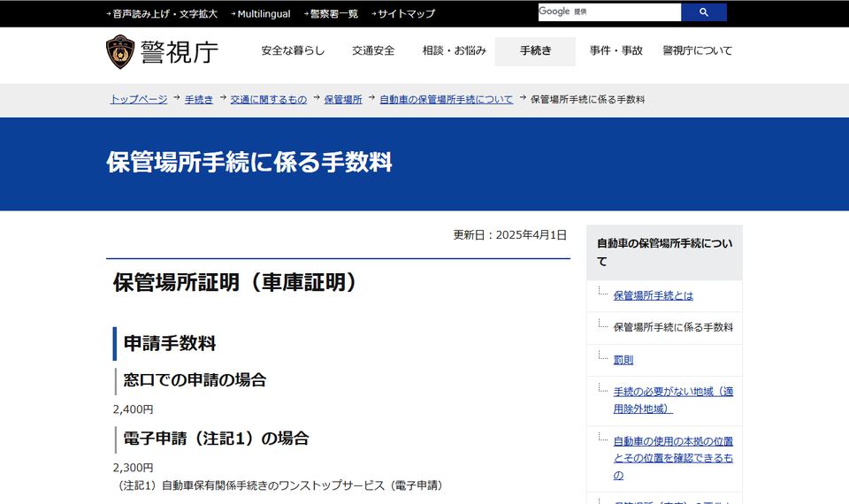Click the 2,300円 fee text
Viewport: 849px width, 504px height.
[x=134, y=468]
